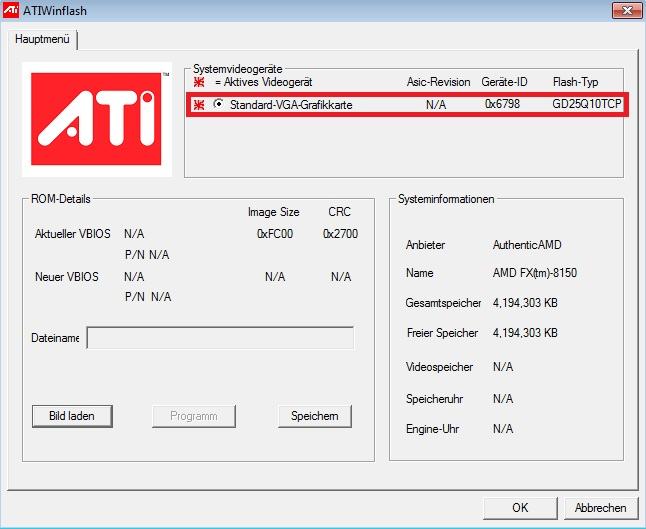Click the AMD FX(tm)-8150 name value
This screenshot has height=529, width=646.
535,273
